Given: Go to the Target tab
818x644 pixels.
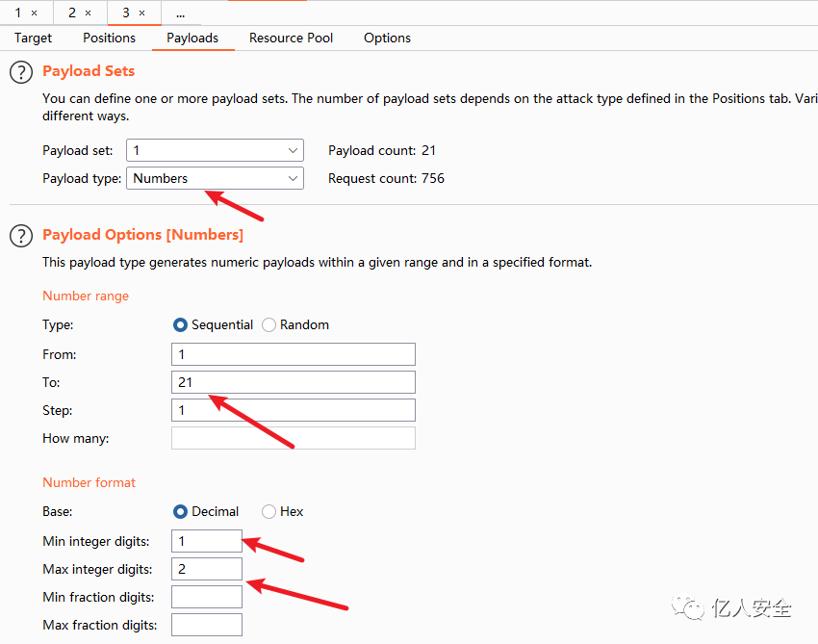Looking at the screenshot, I should [x=34, y=39].
